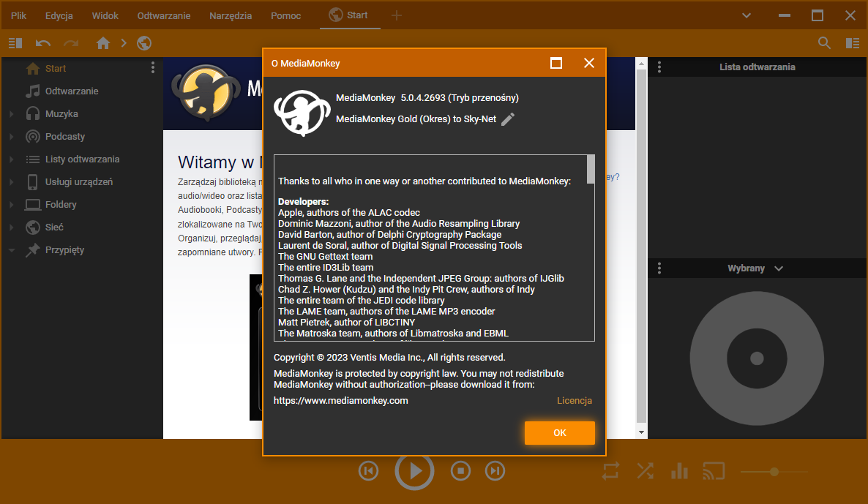The height and width of the screenshot is (504, 868).
Task: Click the redo arrow in toolbar
Action: point(71,43)
